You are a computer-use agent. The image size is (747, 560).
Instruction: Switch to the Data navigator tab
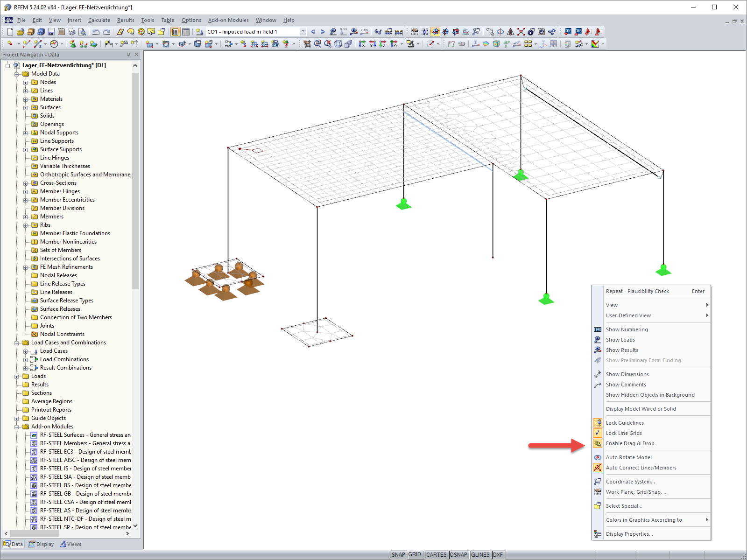(13, 544)
